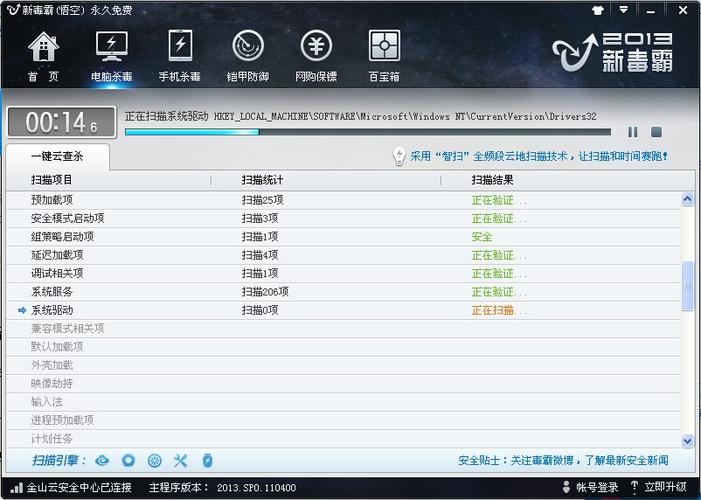
Task: Click 帐号登录 account login
Action: point(596,487)
